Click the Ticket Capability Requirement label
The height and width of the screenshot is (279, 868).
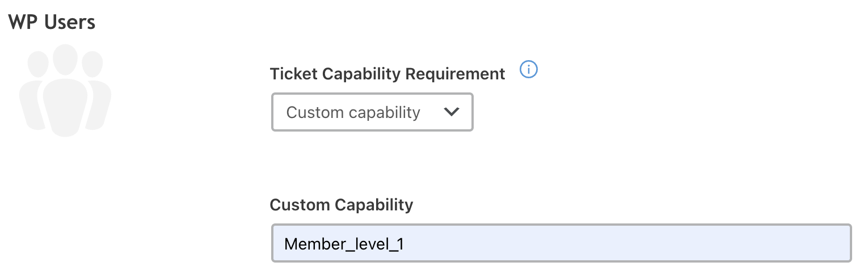point(387,74)
